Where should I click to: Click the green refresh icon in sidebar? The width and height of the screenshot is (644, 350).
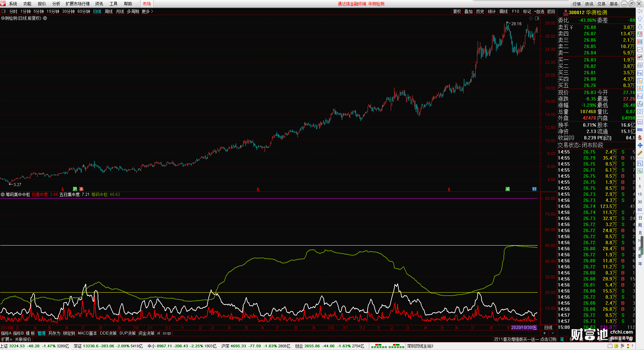point(640,171)
